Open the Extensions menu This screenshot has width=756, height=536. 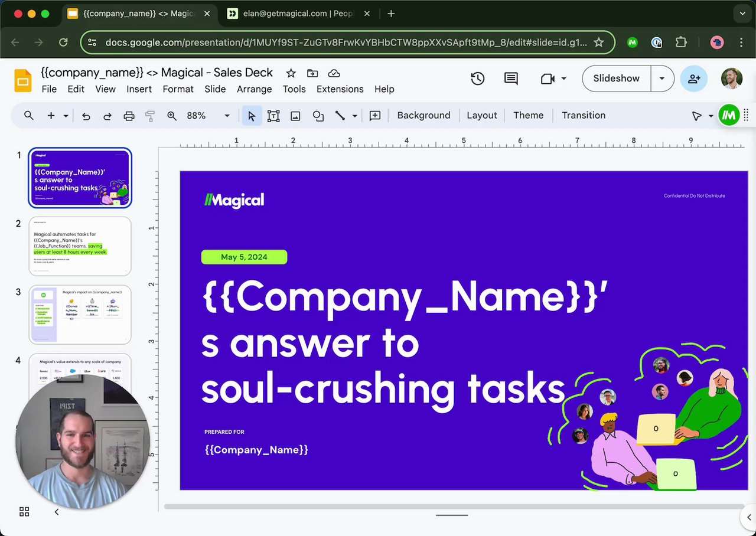click(x=340, y=89)
